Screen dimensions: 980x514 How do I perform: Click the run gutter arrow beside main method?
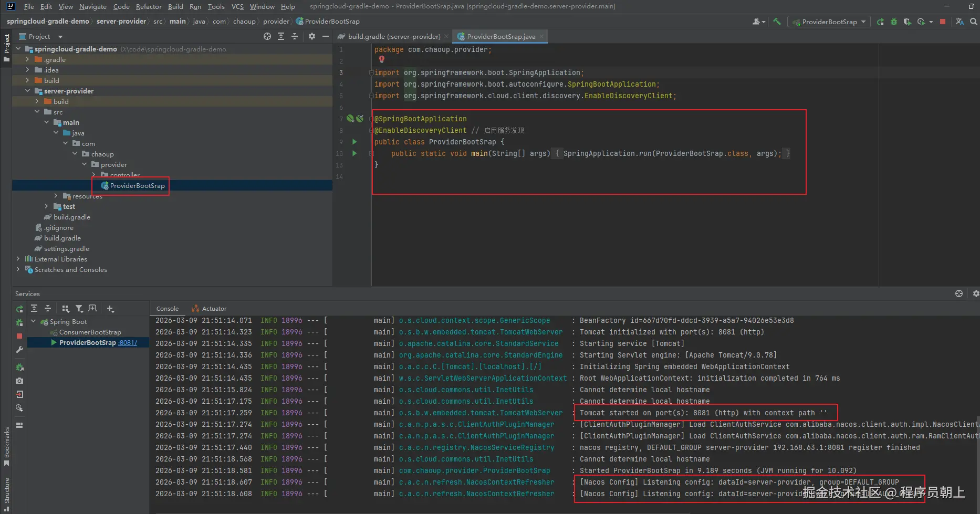[355, 153]
